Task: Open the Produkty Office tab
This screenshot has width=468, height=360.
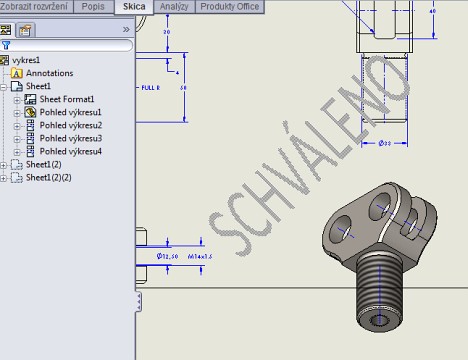Action: coord(230,7)
